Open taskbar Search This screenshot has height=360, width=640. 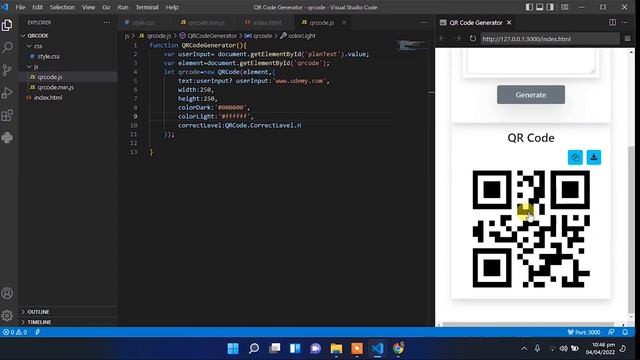254,348
